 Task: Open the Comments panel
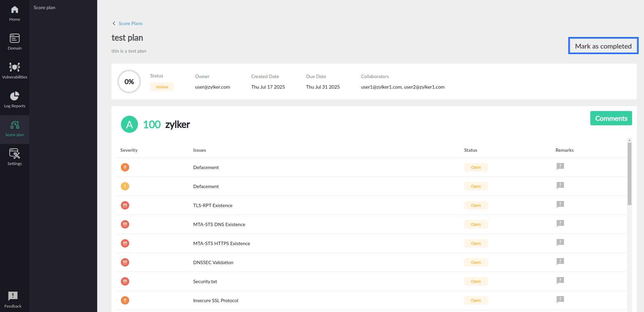click(611, 118)
